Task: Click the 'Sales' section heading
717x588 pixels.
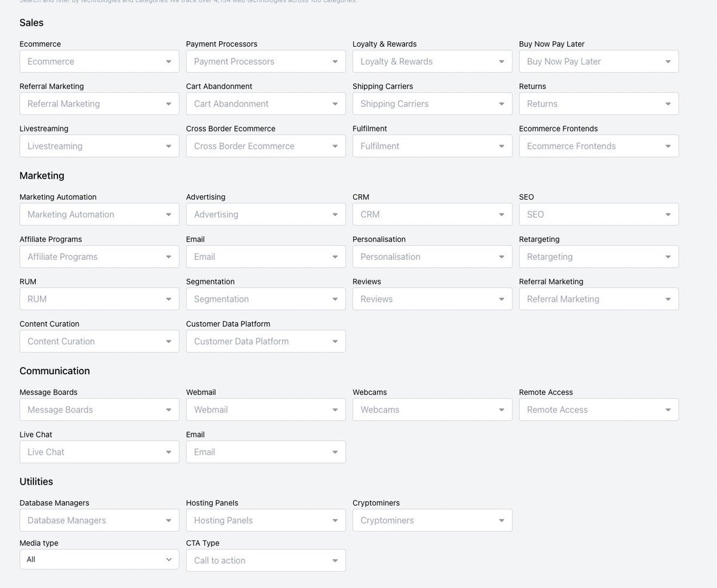Action: tap(32, 23)
